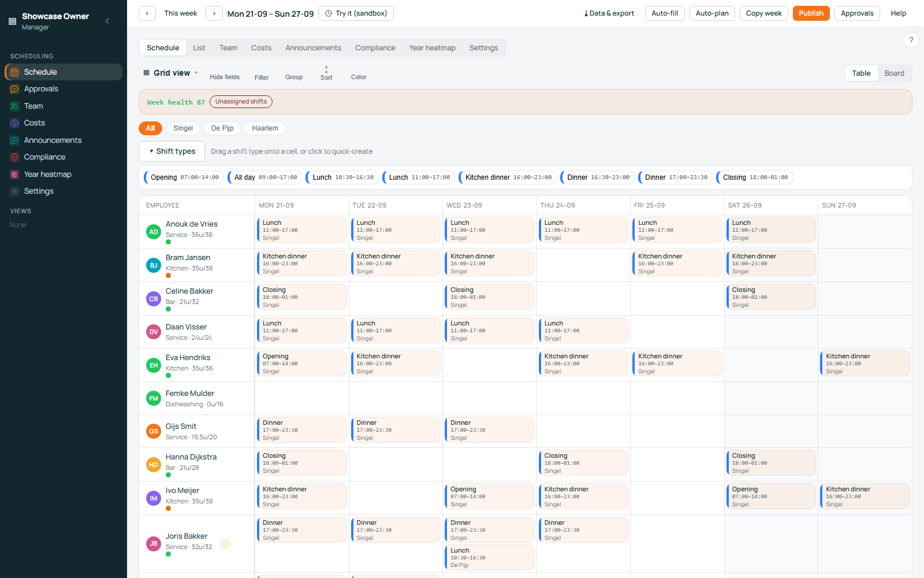924x578 pixels.
Task: Open the Year heatmap sidebar icon
Action: pyautogui.click(x=14, y=175)
